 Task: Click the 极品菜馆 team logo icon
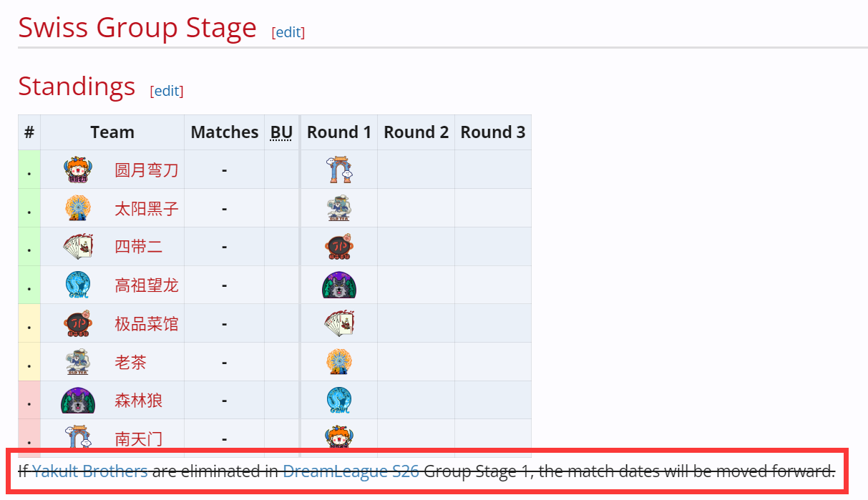[x=77, y=324]
